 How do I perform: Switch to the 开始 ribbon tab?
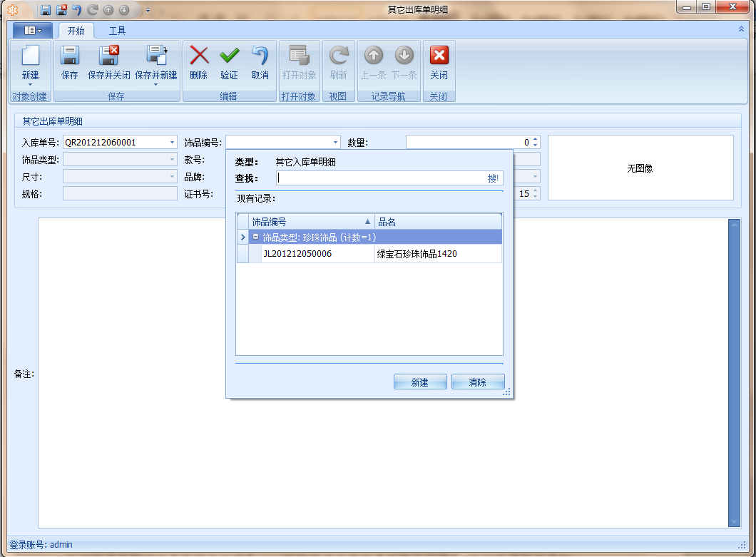(76, 31)
